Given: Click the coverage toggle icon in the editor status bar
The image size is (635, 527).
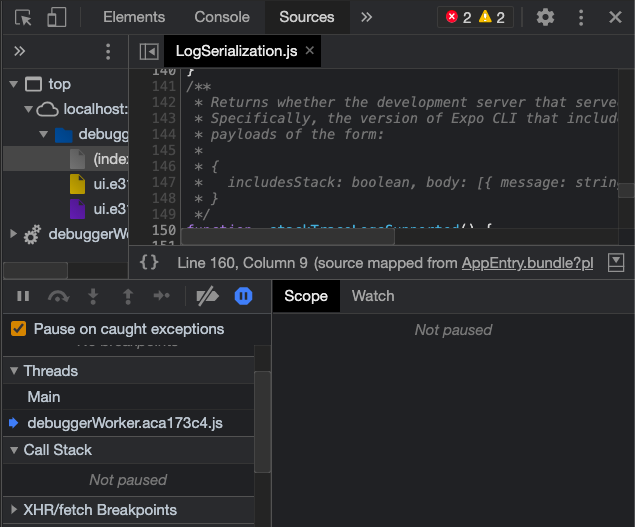Looking at the screenshot, I should 616,263.
